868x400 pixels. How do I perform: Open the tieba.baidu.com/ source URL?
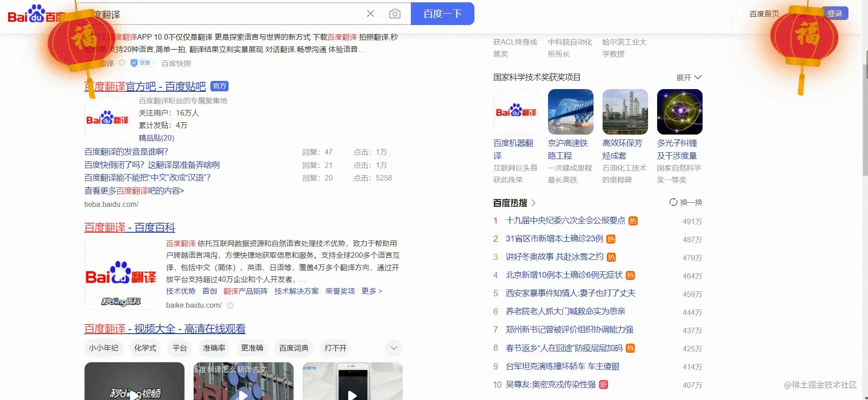point(111,205)
